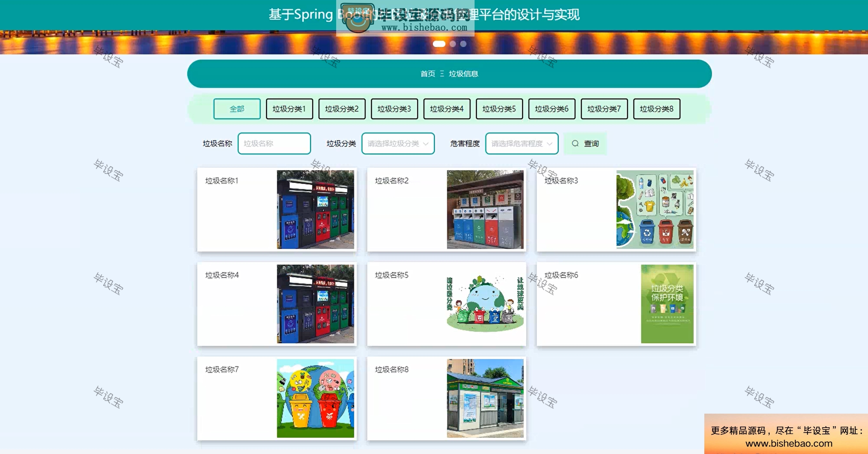The image size is (868, 454).
Task: Filter by 垃圾分类1 tab
Action: point(289,109)
